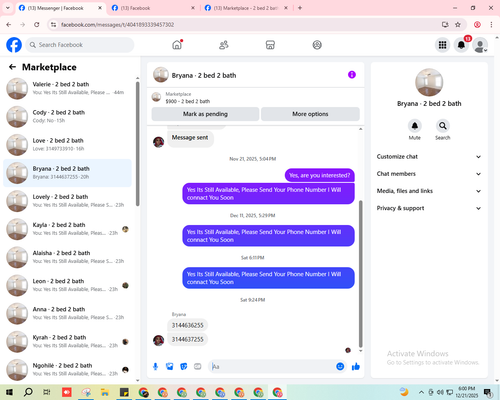Screen dimensions: 500x400
Task: Expand the Chat members section
Action: click(429, 174)
